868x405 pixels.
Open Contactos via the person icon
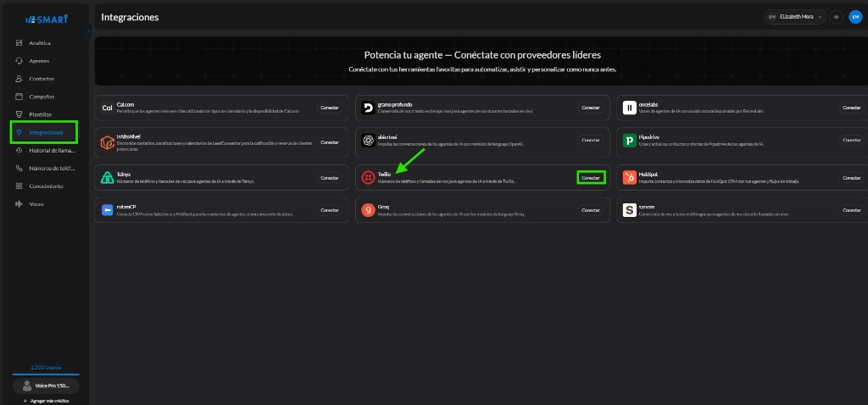(x=19, y=79)
